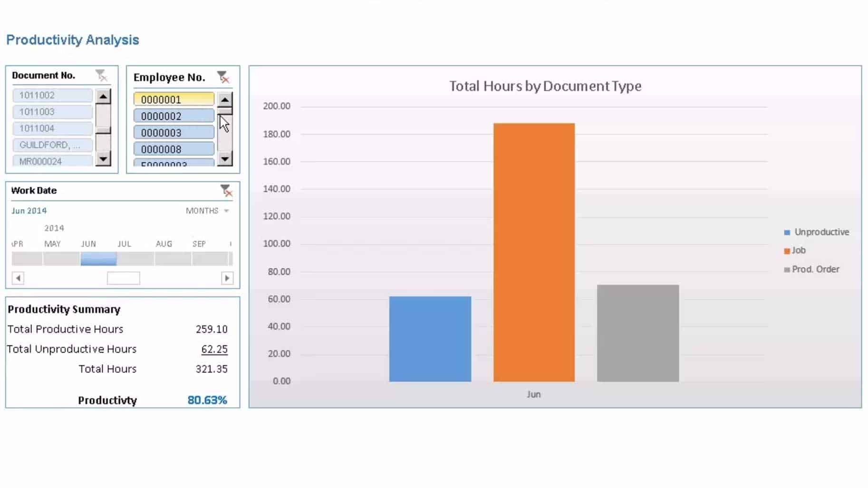Click the Unproductive legend entry
Viewport: 868px width, 488px height.
point(817,232)
